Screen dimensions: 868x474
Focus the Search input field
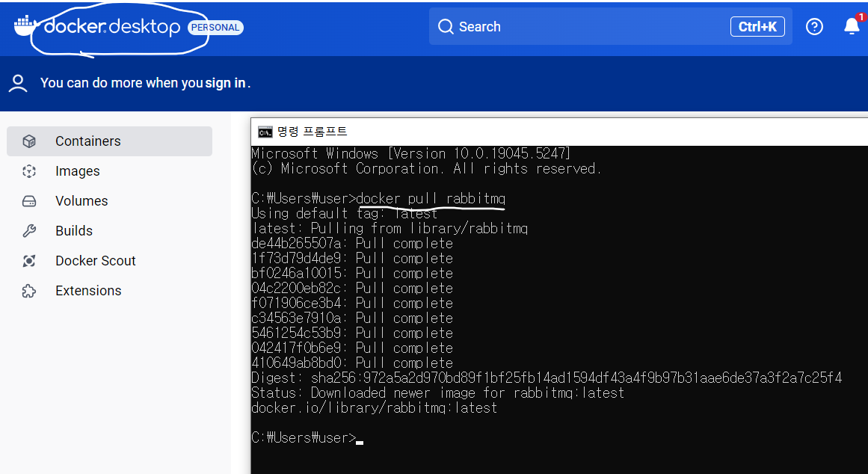pyautogui.click(x=610, y=27)
